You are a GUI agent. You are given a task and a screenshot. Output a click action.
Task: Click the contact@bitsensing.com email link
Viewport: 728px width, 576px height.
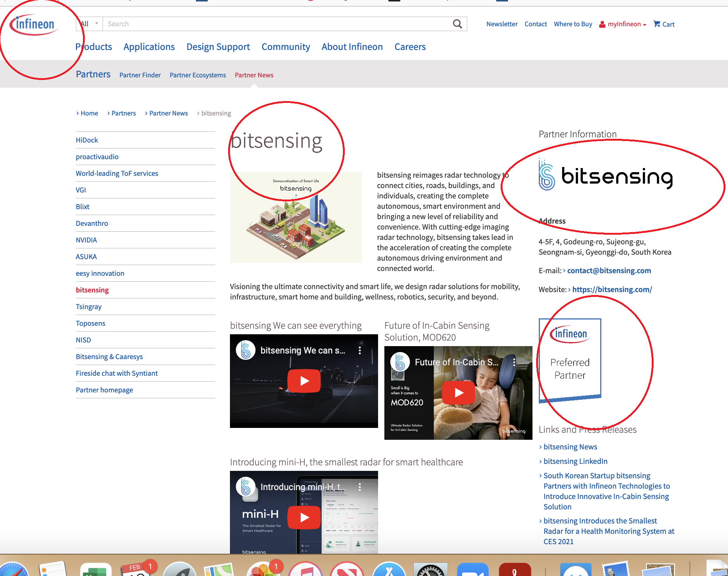tap(609, 271)
